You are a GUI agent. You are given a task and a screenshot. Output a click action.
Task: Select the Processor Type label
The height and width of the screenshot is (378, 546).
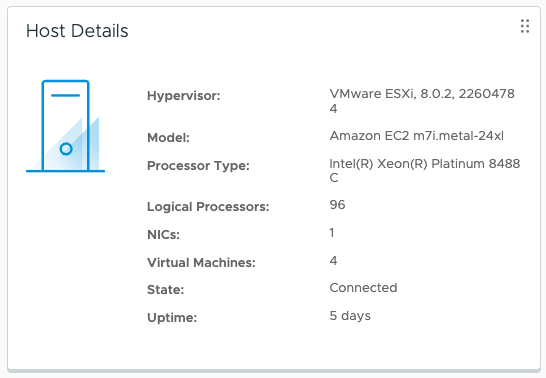198,166
